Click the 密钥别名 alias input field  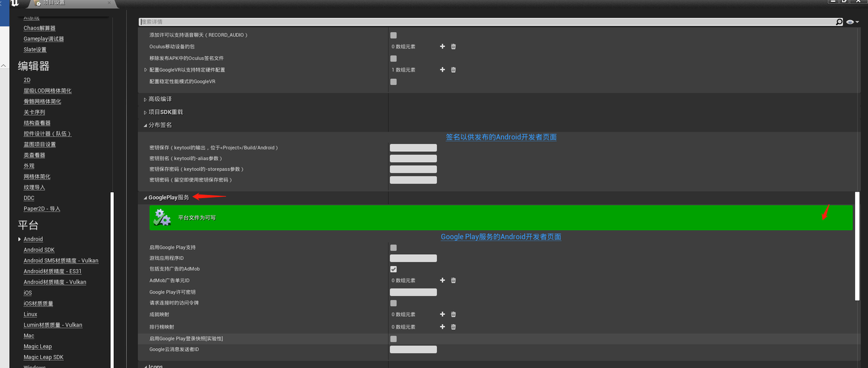click(x=414, y=158)
